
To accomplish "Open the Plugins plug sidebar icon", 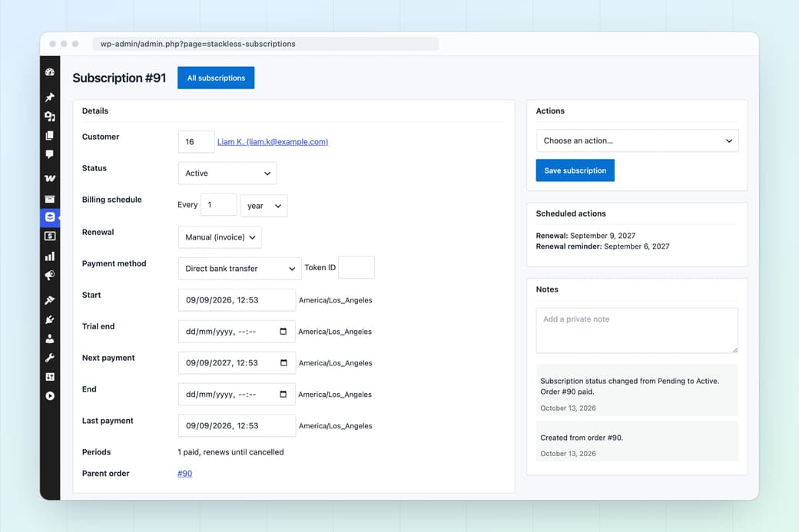I will 50,319.
